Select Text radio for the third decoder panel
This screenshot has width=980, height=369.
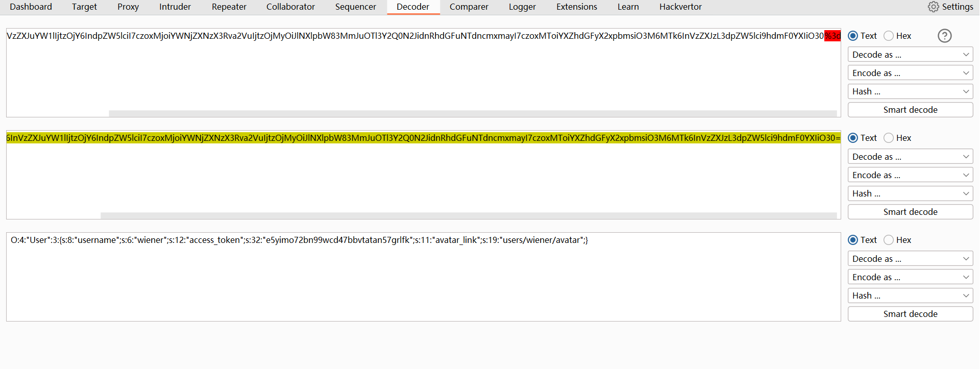[x=853, y=240]
